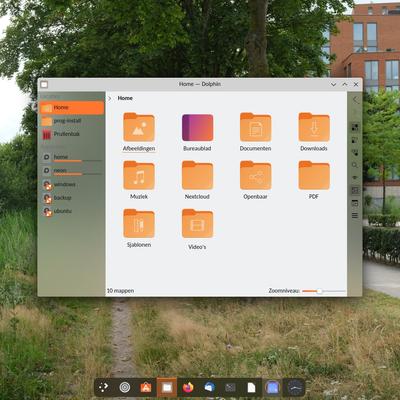Switch to icons view mode in toolbar
The height and width of the screenshot is (400, 400).
(355, 127)
